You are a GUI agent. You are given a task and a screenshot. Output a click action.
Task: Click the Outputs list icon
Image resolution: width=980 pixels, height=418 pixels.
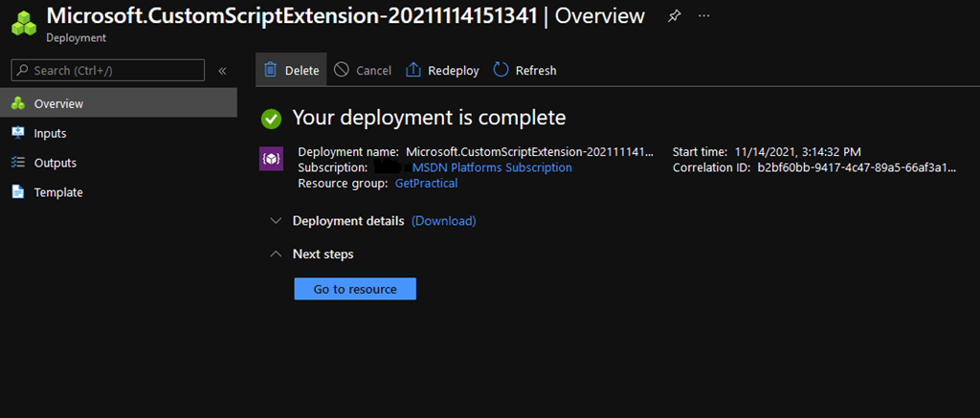[x=18, y=163]
